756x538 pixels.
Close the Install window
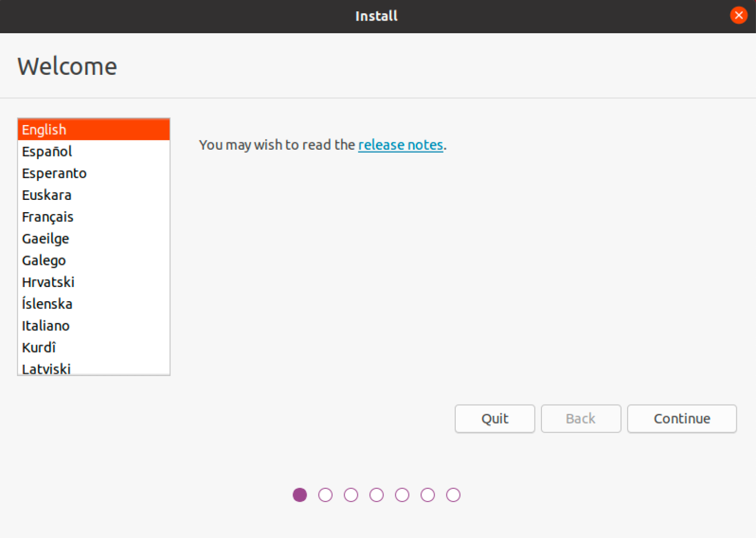pos(738,15)
